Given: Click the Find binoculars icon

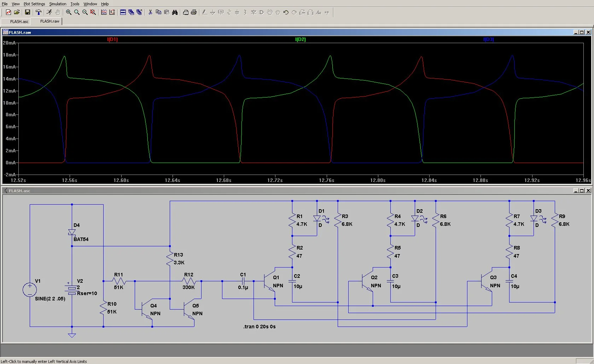Looking at the screenshot, I should point(175,12).
